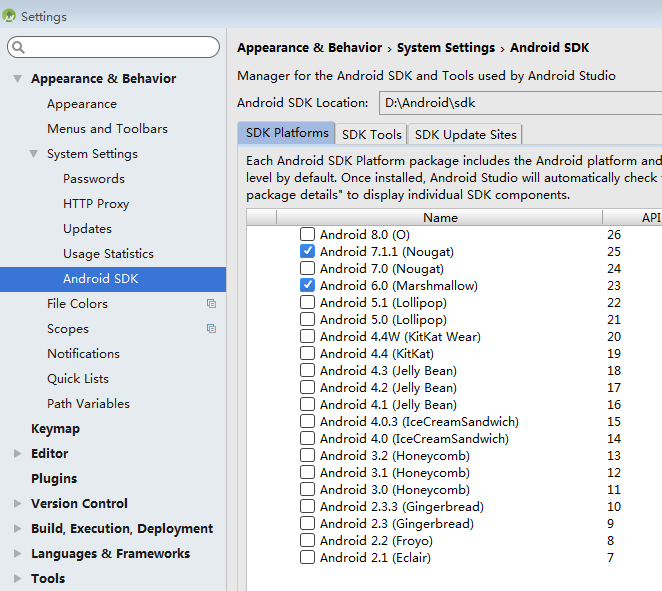Click the project-scope icon next to File Colors

(212, 304)
